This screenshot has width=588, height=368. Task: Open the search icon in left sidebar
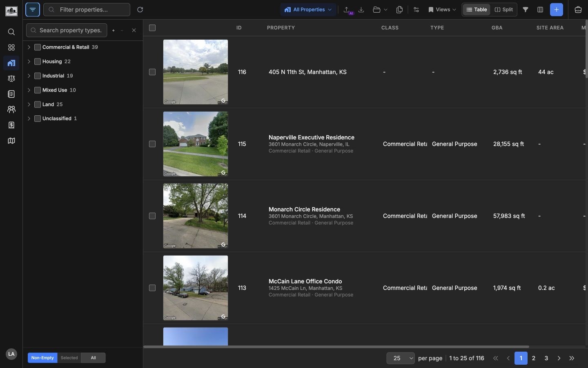pyautogui.click(x=11, y=32)
